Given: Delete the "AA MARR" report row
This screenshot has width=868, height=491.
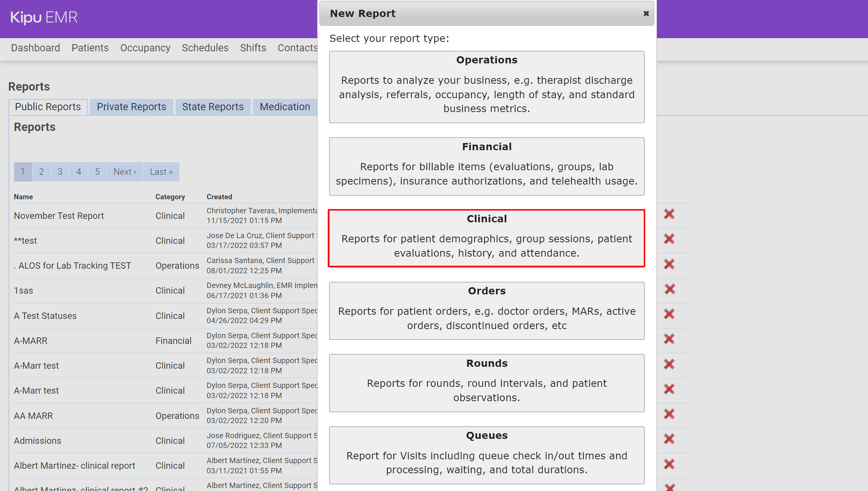Looking at the screenshot, I should 669,414.
